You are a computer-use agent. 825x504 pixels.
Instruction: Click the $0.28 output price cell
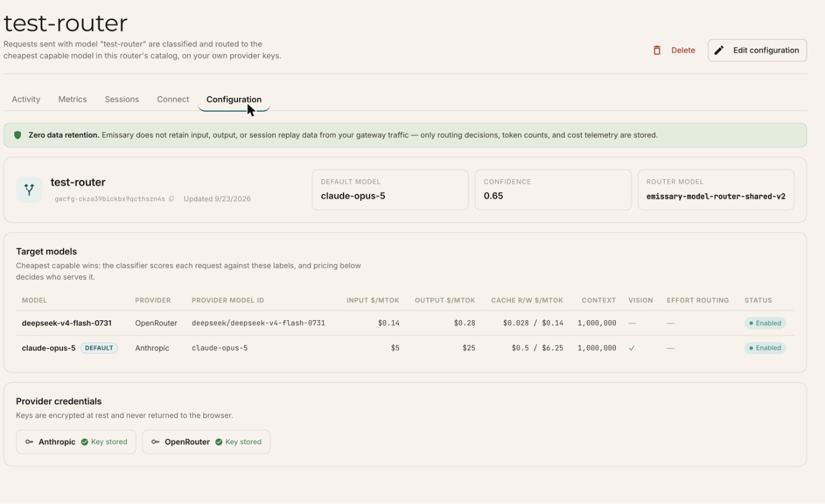click(464, 323)
